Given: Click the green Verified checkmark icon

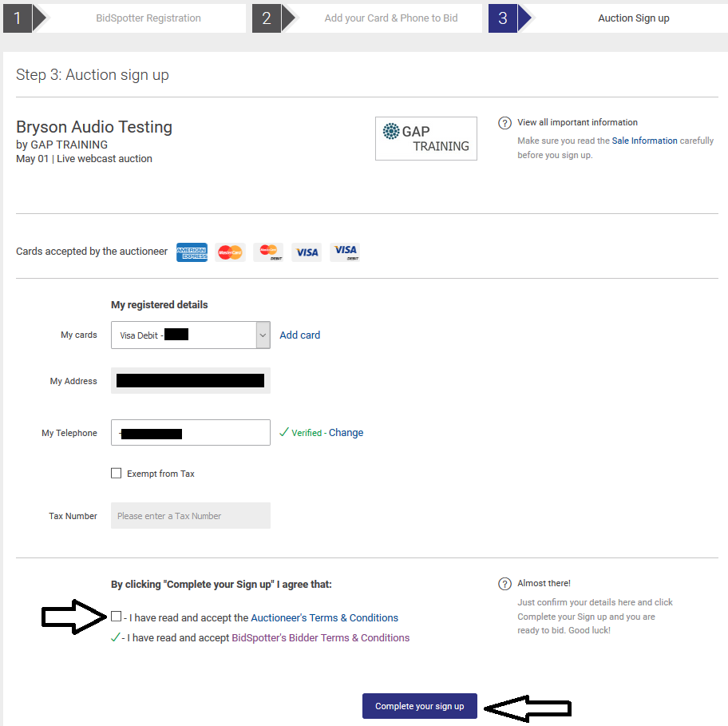Looking at the screenshot, I should 283,432.
